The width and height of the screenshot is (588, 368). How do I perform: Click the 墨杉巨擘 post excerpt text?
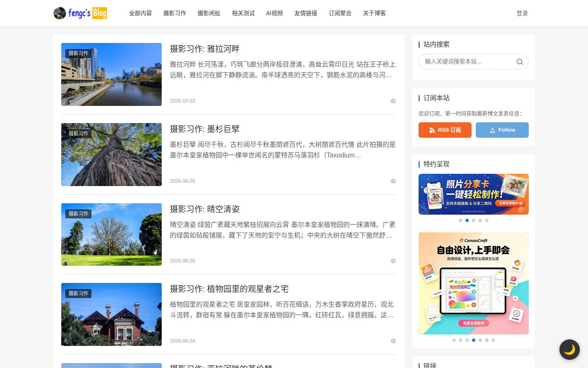click(283, 150)
